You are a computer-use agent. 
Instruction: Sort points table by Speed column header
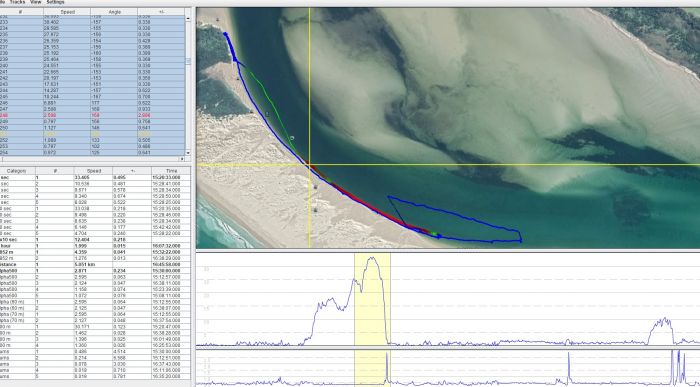67,12
